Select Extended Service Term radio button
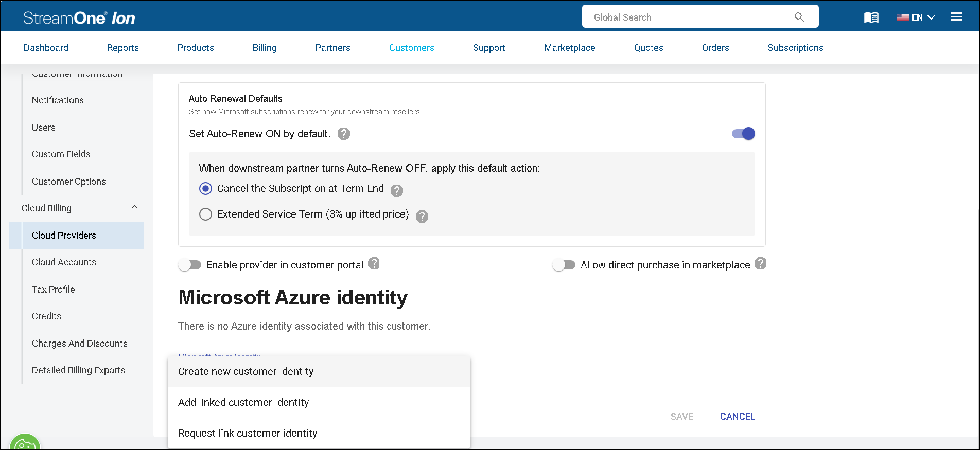The width and height of the screenshot is (980, 450). pos(205,214)
